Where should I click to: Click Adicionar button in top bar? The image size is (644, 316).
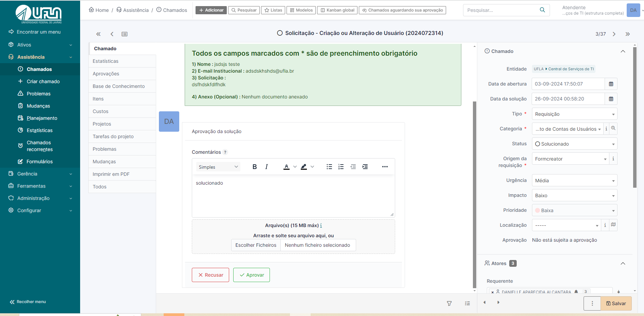click(x=211, y=10)
